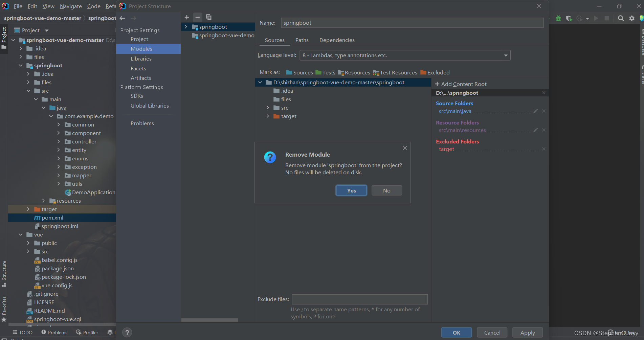Open the Navigate menu

tap(71, 6)
